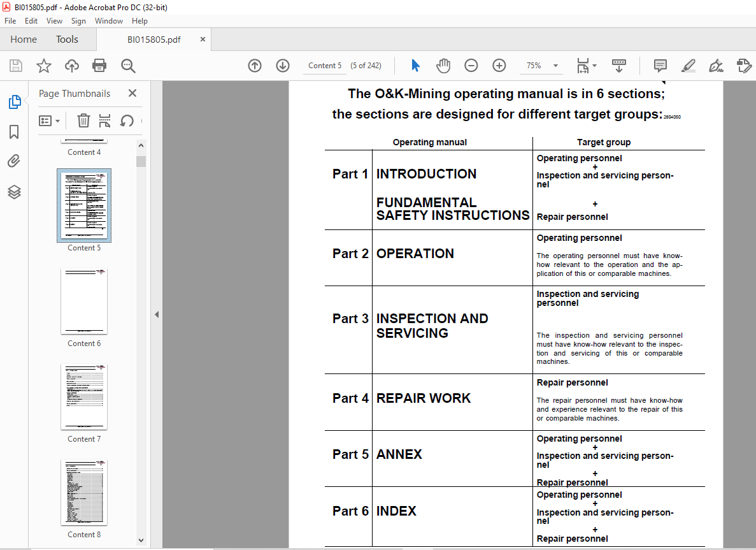
Task: Open the File menu
Action: pyautogui.click(x=10, y=21)
